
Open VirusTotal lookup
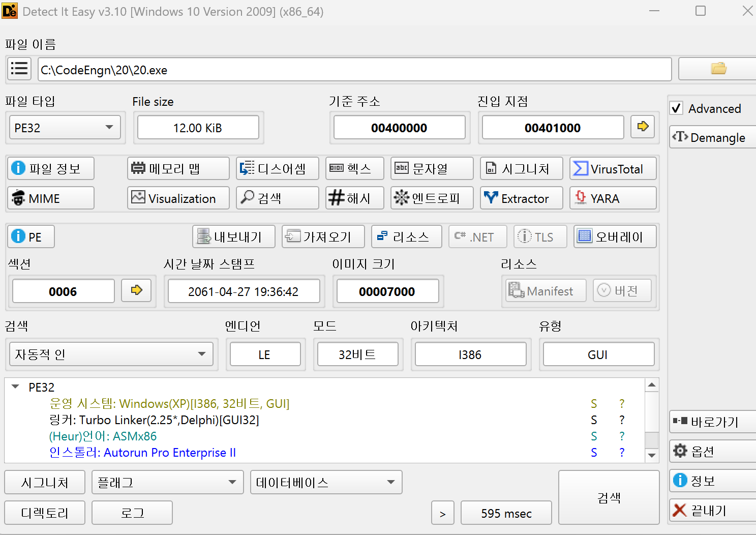(613, 168)
